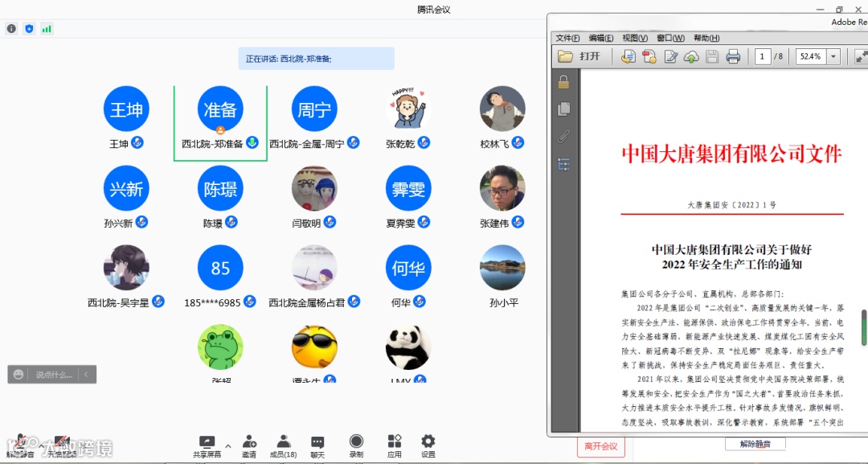This screenshot has height=464, width=868.
Task: Click 张乾乾's microphone badge
Action: coord(424,142)
